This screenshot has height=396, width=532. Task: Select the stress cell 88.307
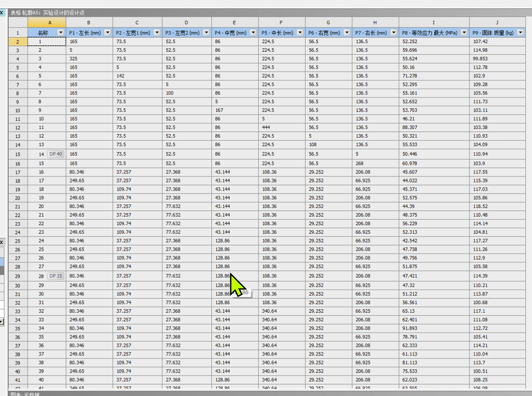click(434, 128)
